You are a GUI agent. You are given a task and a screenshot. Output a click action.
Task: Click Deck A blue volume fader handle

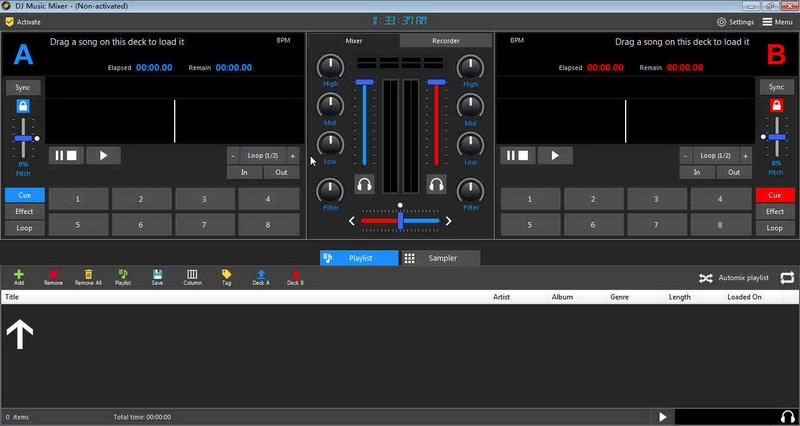coord(364,82)
